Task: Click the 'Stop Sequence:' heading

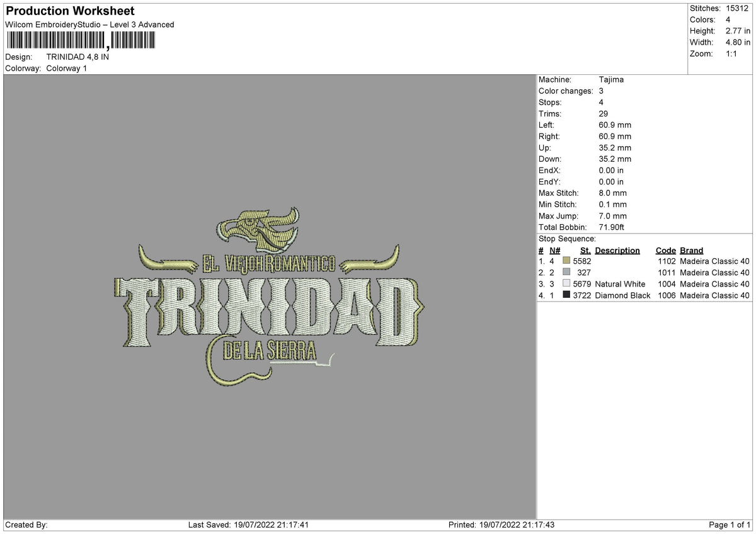Action: click(x=567, y=239)
